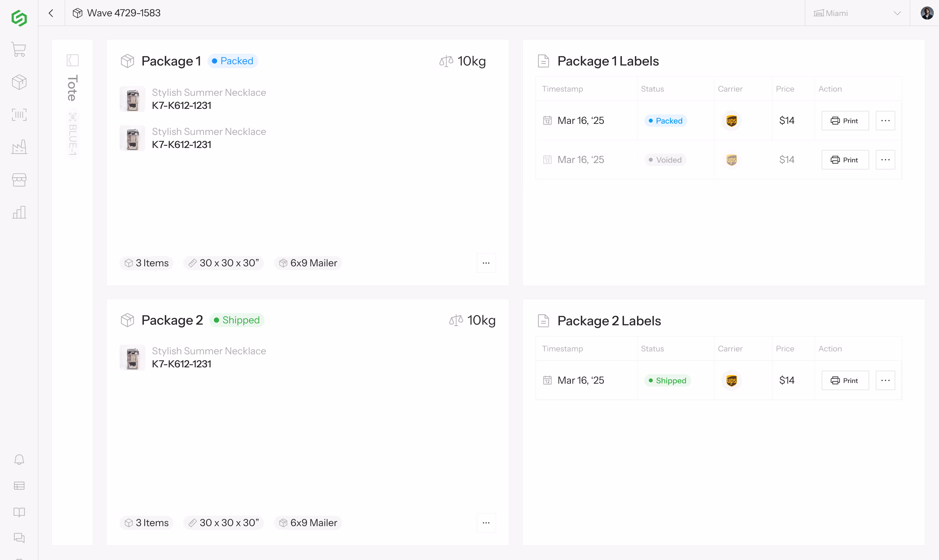Print the Packed label in Package 1
Screen dimensions: 939x560
point(845,121)
